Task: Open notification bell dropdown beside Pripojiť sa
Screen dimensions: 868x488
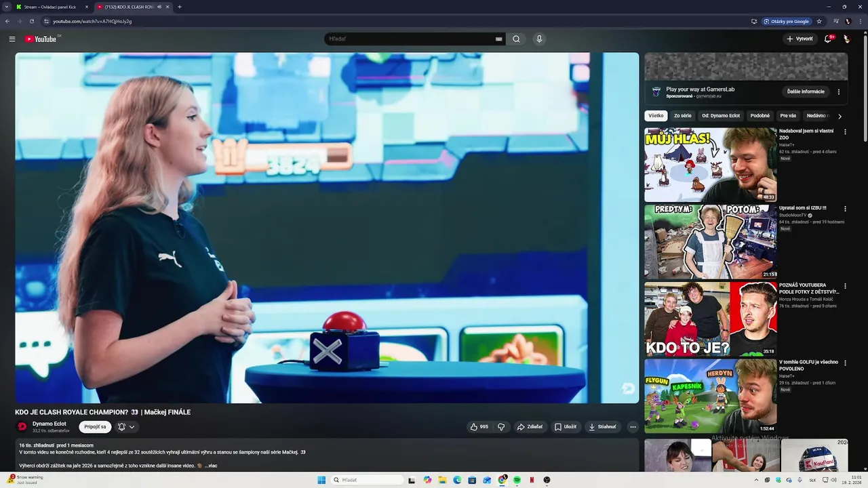Action: (x=125, y=427)
